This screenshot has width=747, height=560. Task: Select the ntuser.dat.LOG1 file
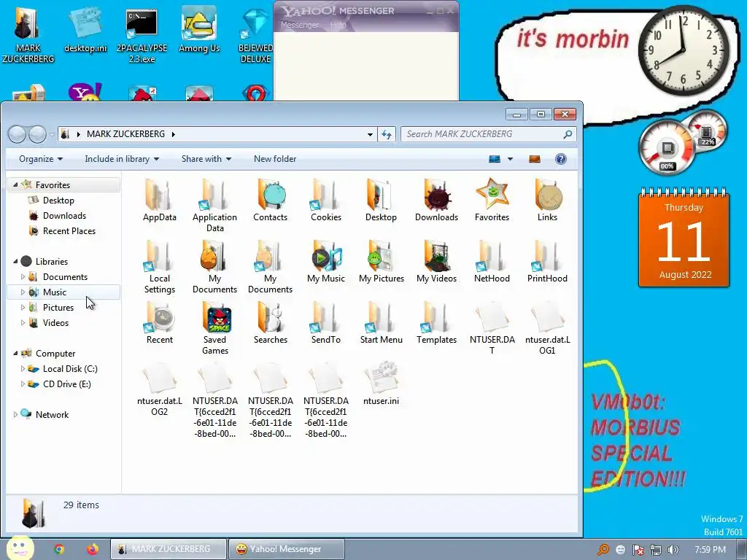pyautogui.click(x=547, y=328)
